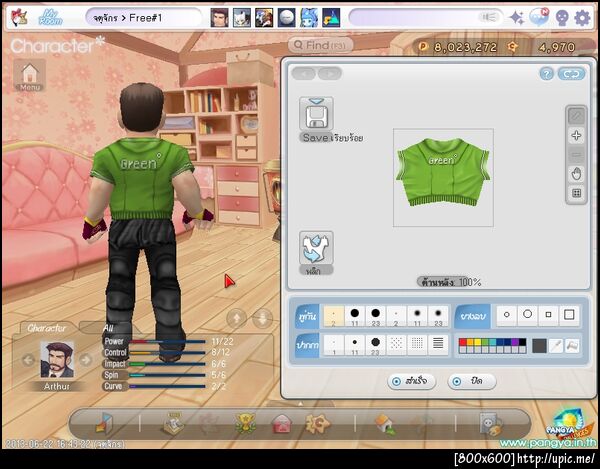Click the blue-haired character avatar icon
600x469 pixels.
point(308,18)
